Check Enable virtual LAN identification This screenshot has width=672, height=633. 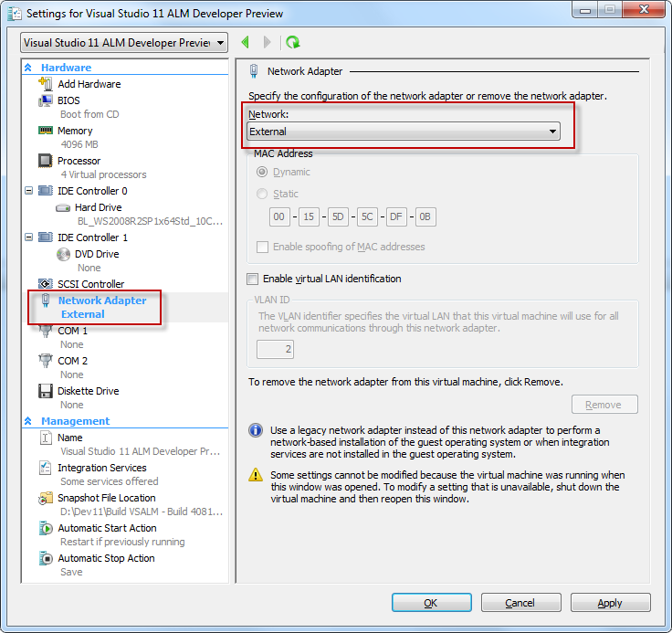252,280
